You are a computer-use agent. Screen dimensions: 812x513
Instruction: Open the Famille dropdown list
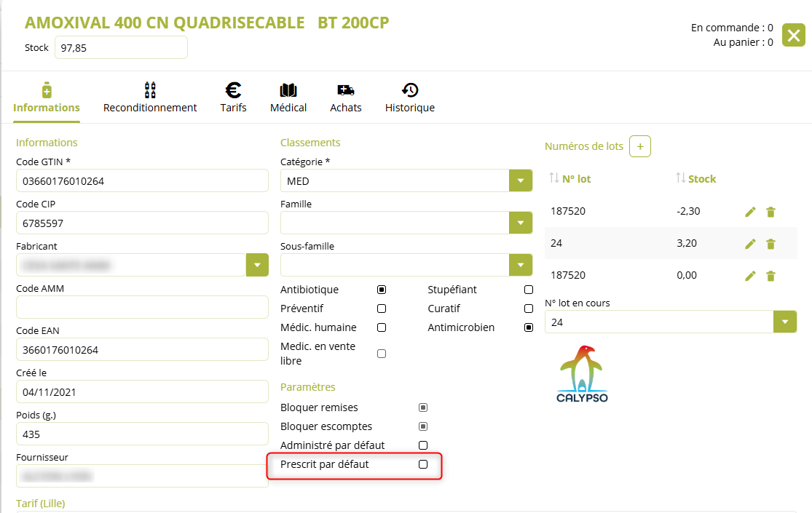point(520,223)
